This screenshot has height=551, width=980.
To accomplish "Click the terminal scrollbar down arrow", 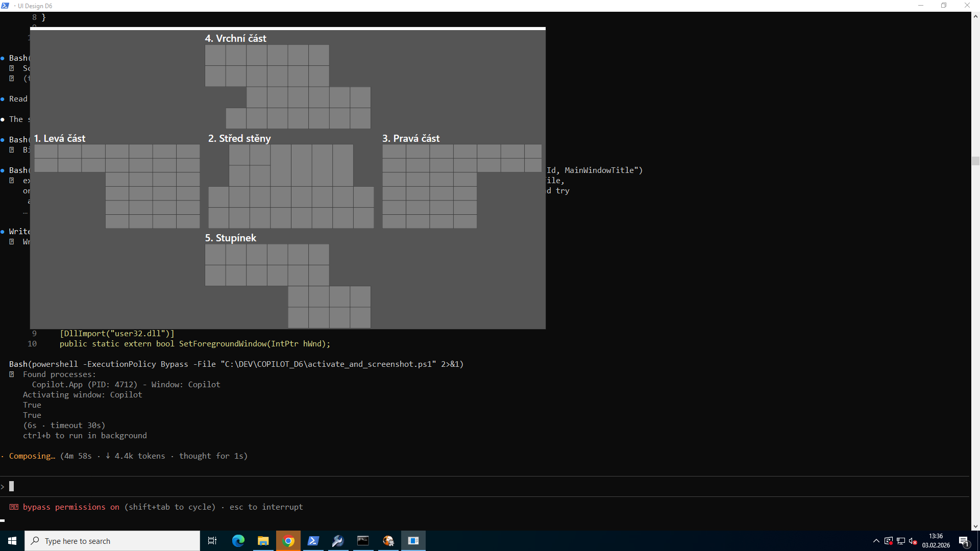I will [x=975, y=526].
